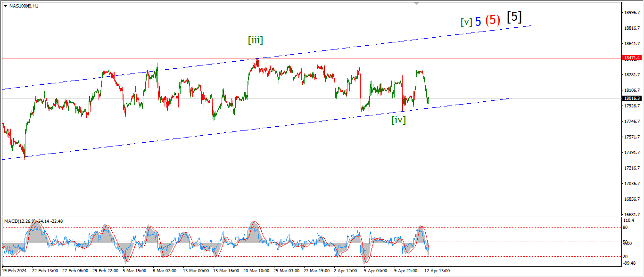This screenshot has width=644, height=277.
Task: Click the 18996.7 price scale value
Action: [x=631, y=13]
